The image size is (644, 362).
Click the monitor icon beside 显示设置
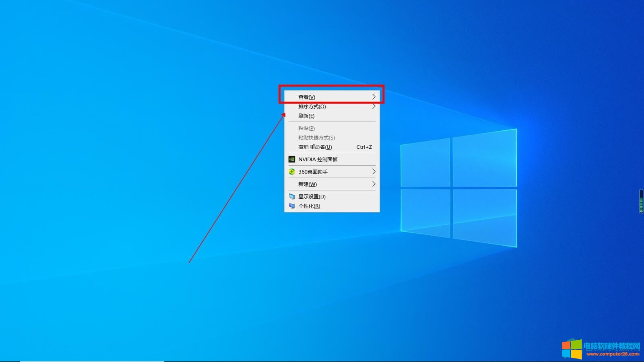[x=292, y=197]
